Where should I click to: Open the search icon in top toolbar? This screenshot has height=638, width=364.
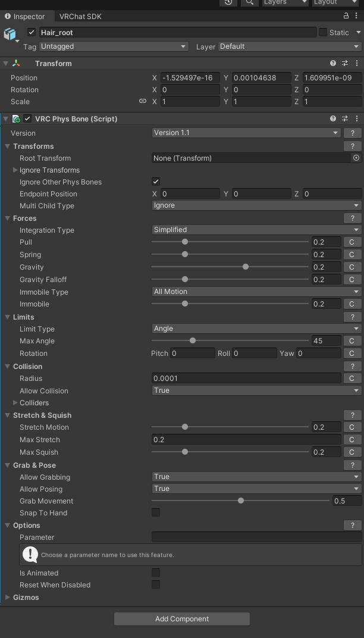[250, 2]
